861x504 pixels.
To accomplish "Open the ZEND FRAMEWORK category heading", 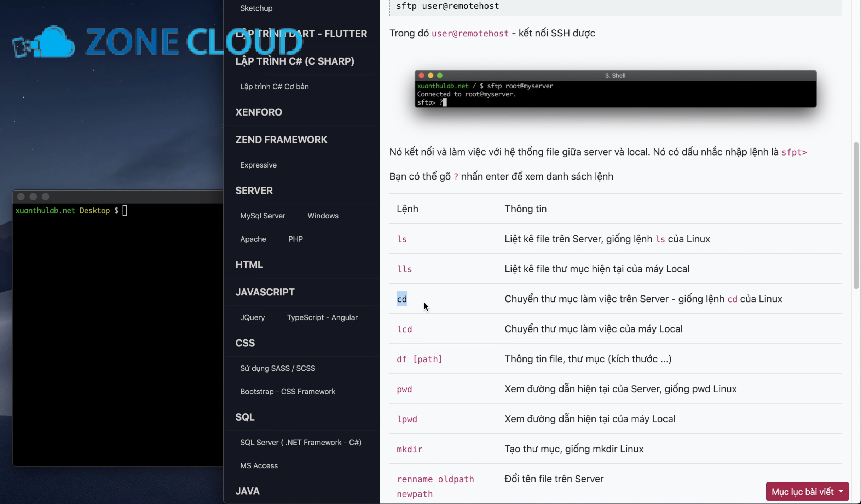I will 281,140.
